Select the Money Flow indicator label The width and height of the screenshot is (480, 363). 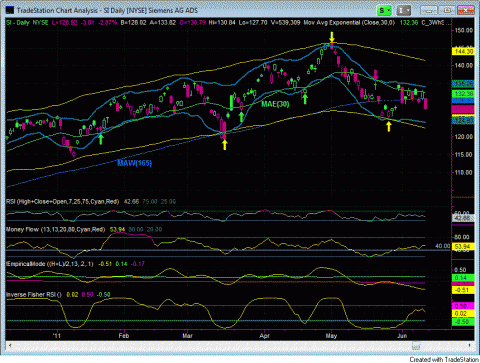(55, 230)
